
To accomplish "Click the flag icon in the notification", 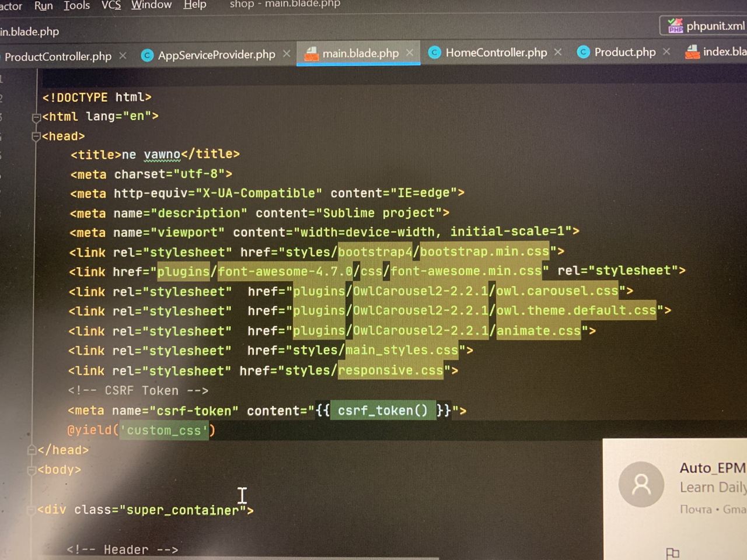I will pos(673,553).
